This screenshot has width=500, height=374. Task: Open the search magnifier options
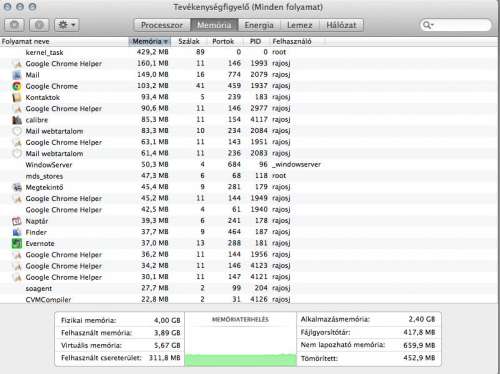428,25
